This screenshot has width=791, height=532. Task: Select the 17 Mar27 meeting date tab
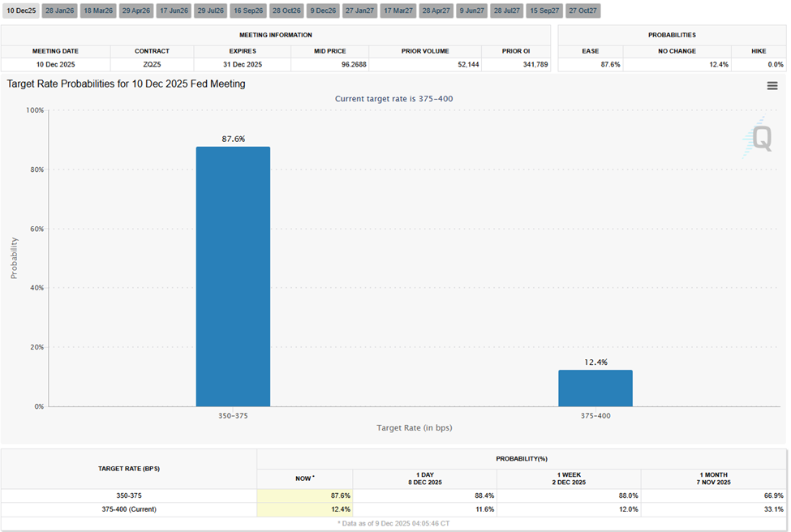pos(399,10)
